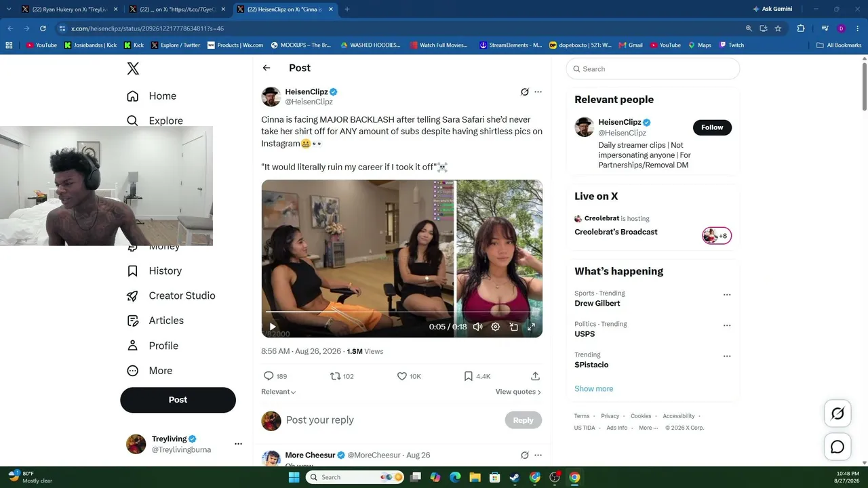Click the X Search input field
Image resolution: width=868 pixels, height=488 pixels.
tap(653, 68)
